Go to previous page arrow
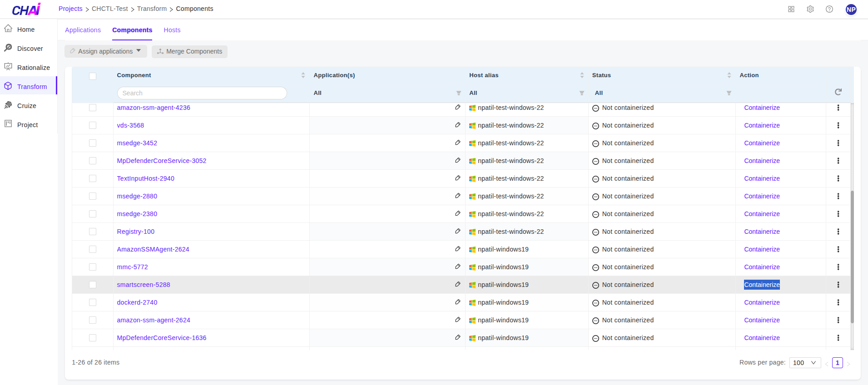This screenshot has height=385, width=868. coord(827,363)
